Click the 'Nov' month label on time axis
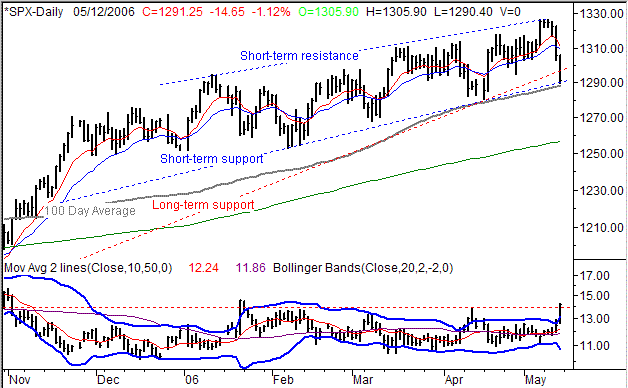This screenshot has width=628, height=388. point(20,380)
